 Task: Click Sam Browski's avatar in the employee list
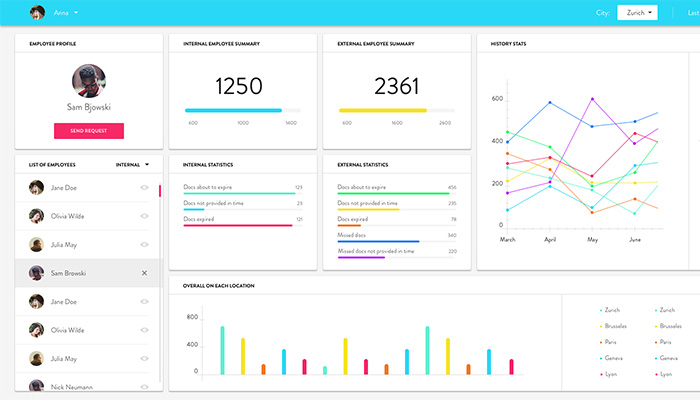[x=37, y=273]
